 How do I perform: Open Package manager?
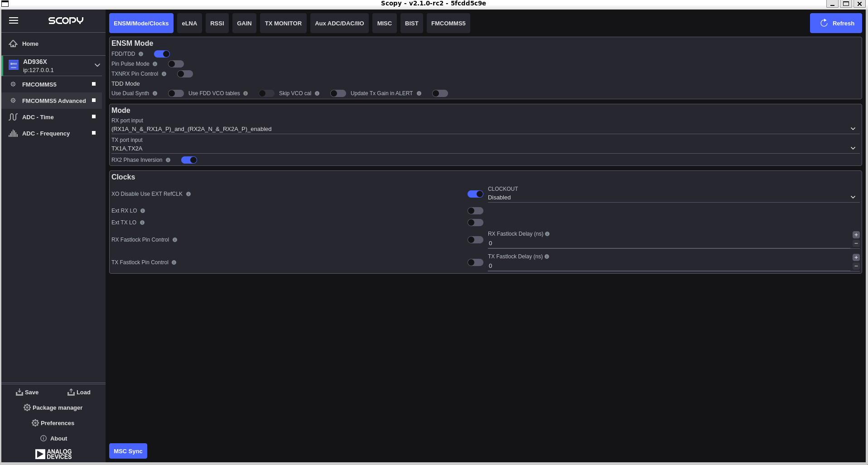click(53, 407)
